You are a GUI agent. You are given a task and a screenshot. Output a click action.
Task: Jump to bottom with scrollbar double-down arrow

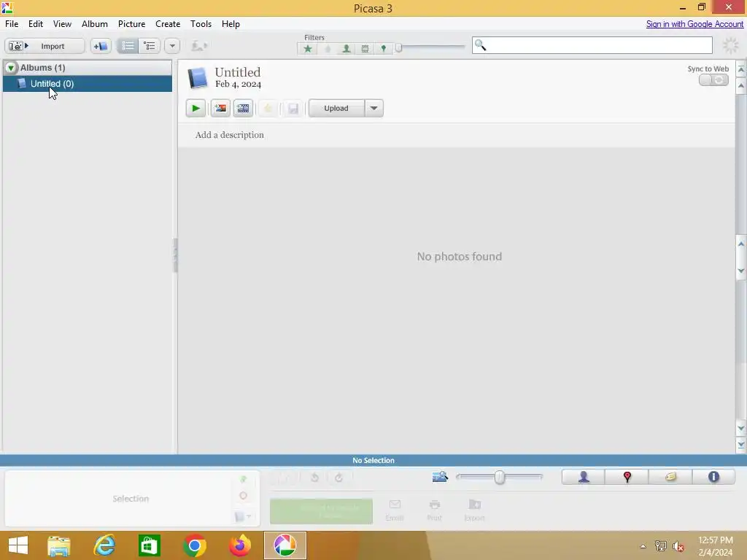[741, 445]
